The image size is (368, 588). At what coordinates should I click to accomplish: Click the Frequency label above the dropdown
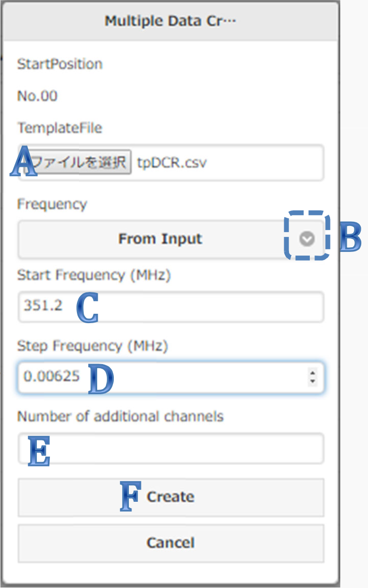[52, 204]
